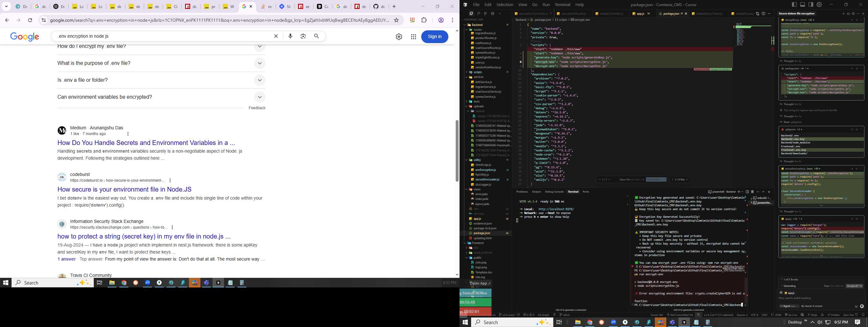Split the terminal in Cursor panel

[x=747, y=192]
